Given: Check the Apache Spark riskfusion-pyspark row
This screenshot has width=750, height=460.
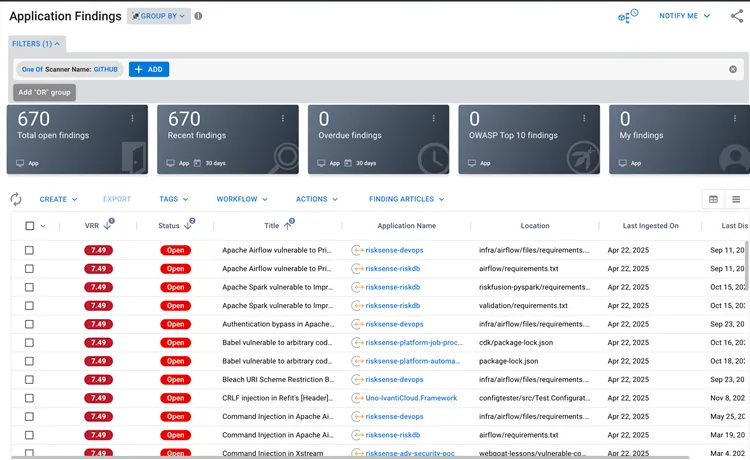Looking at the screenshot, I should tap(29, 287).
